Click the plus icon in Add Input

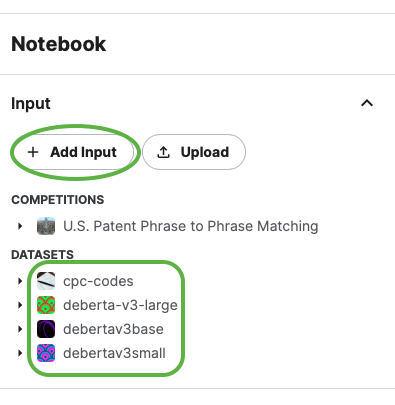click(33, 152)
